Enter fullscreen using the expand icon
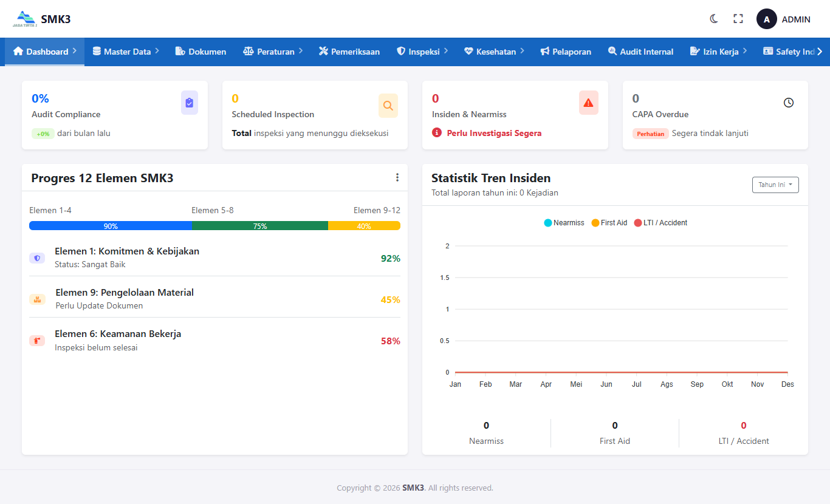 tap(738, 19)
